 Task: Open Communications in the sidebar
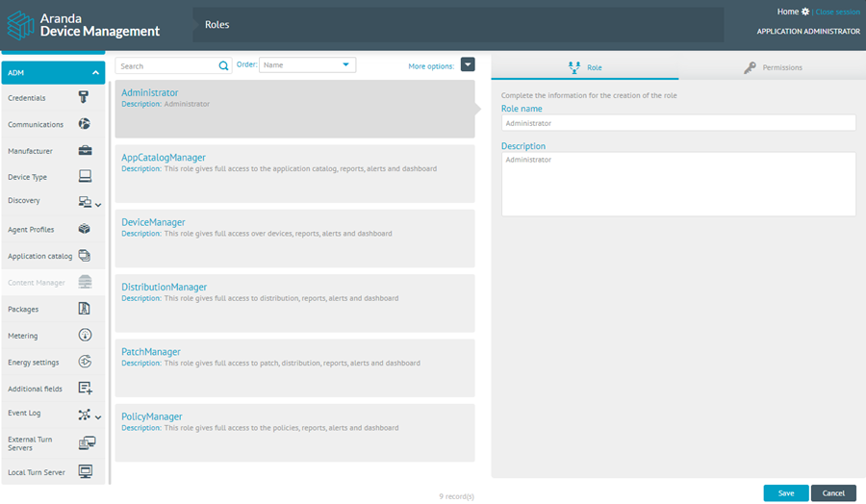click(x=53, y=124)
